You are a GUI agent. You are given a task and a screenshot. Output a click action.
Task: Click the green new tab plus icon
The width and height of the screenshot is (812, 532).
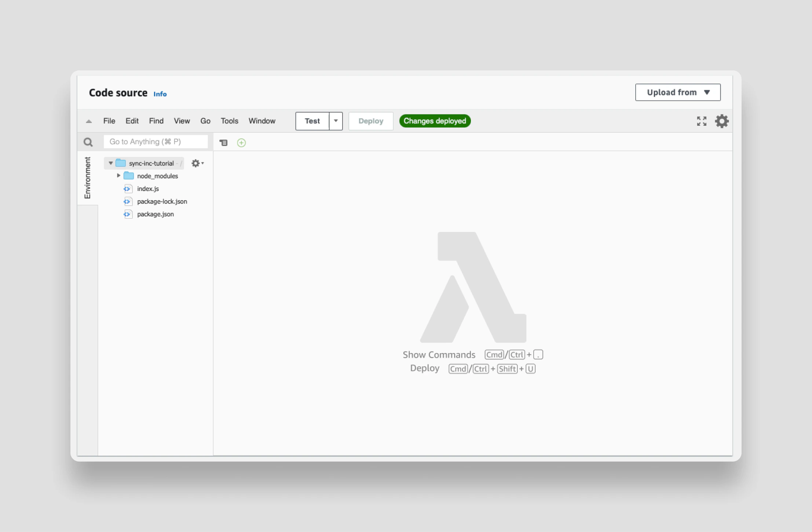coord(241,143)
